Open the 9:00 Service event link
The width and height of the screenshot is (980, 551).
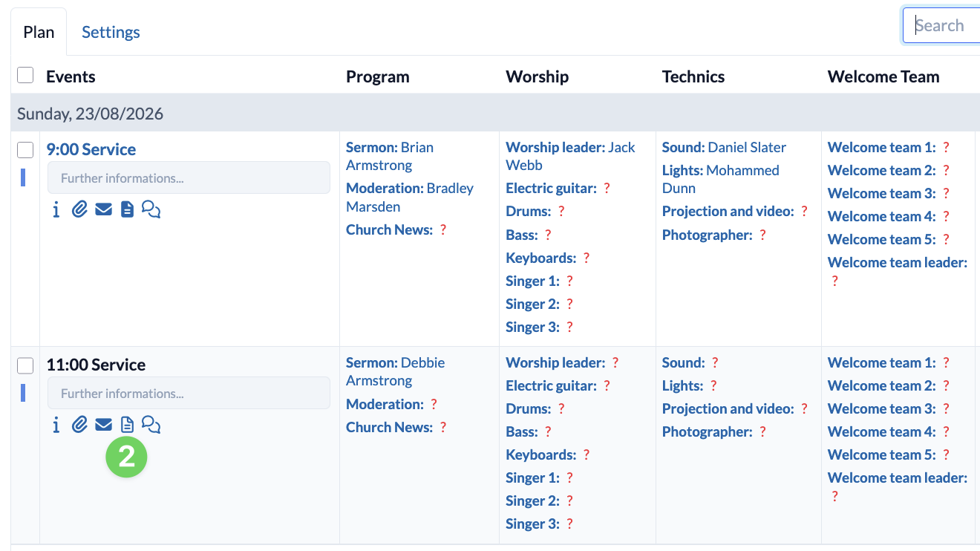pos(91,149)
